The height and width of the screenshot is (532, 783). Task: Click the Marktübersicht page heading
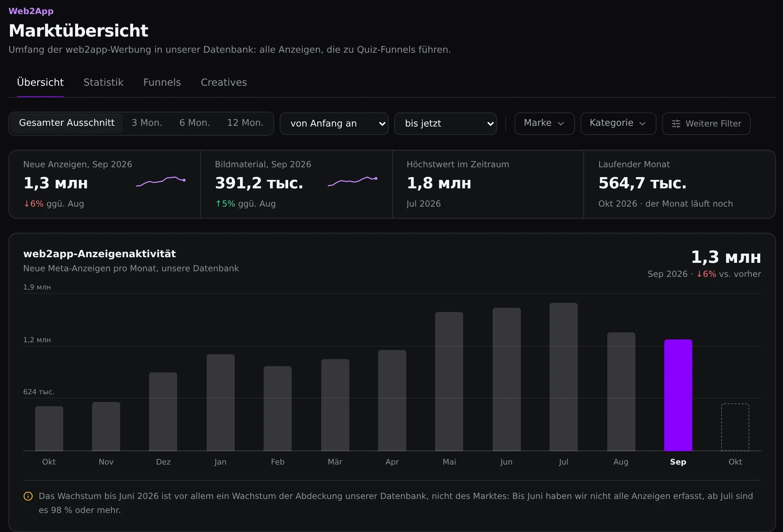coord(78,31)
